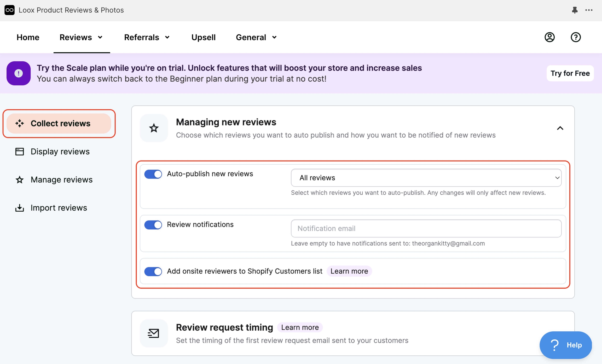Image resolution: width=602 pixels, height=364 pixels.
Task: Click the purple alert icon in trial banner
Action: [x=18, y=73]
